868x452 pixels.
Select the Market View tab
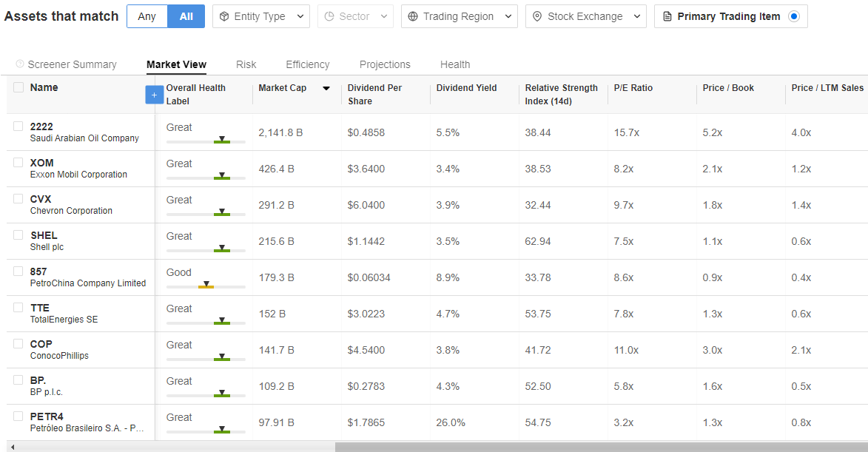click(x=177, y=64)
